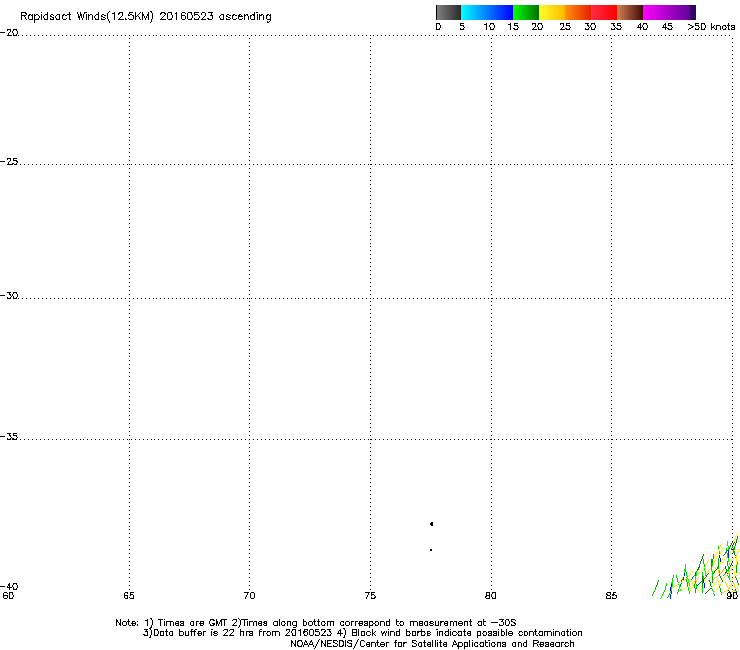This screenshot has height=650, width=740.
Task: Click the title text "Rapidscat Winds(12.5KM) 20160523 ascending"
Action: [x=146, y=17]
